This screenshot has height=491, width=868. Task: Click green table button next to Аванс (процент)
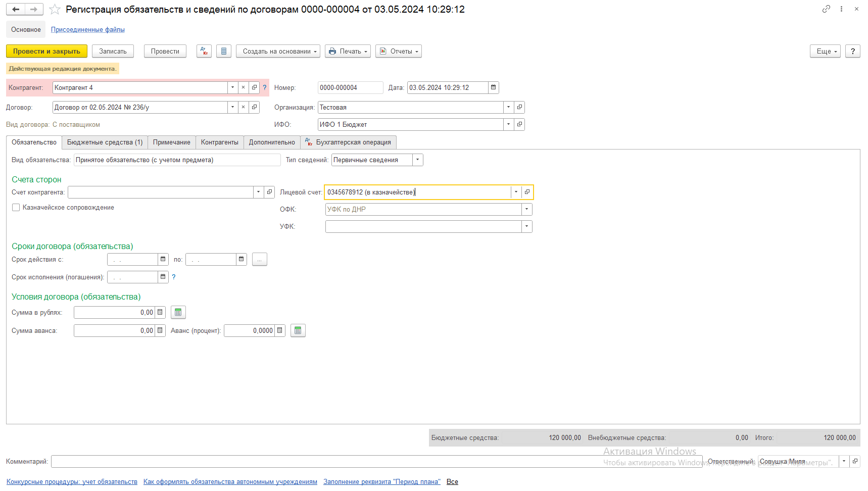(x=298, y=330)
